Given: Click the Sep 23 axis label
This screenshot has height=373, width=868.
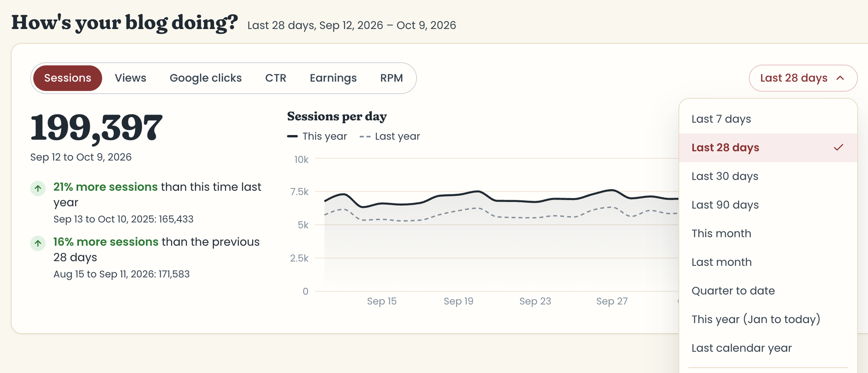Looking at the screenshot, I should pyautogui.click(x=535, y=301).
